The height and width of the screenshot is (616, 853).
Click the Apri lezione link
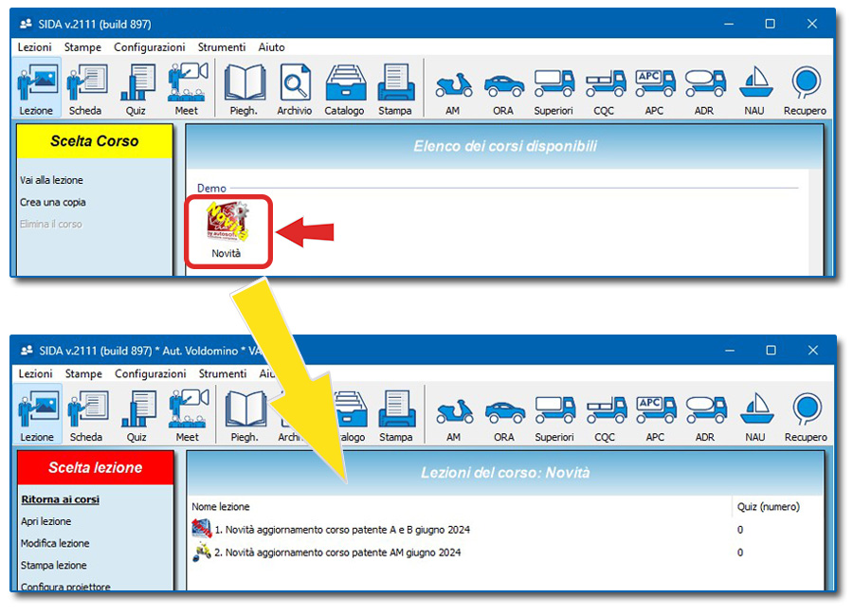pyautogui.click(x=46, y=521)
